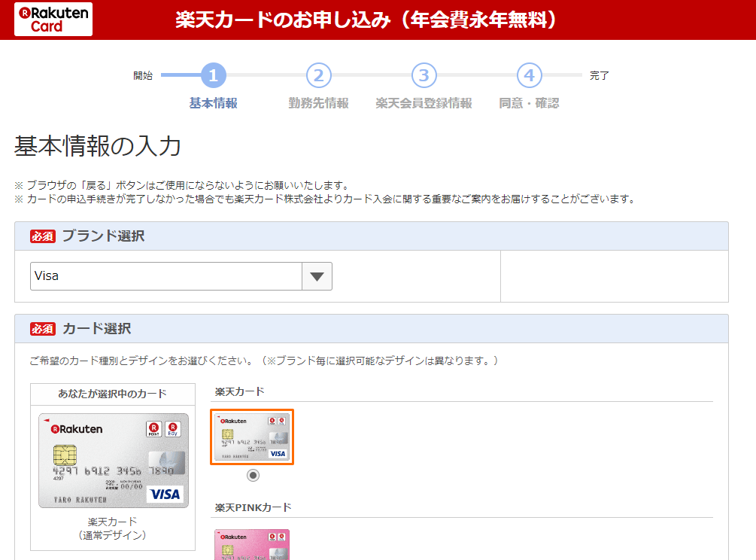Select step 1 基本情報 circle

pos(213,75)
